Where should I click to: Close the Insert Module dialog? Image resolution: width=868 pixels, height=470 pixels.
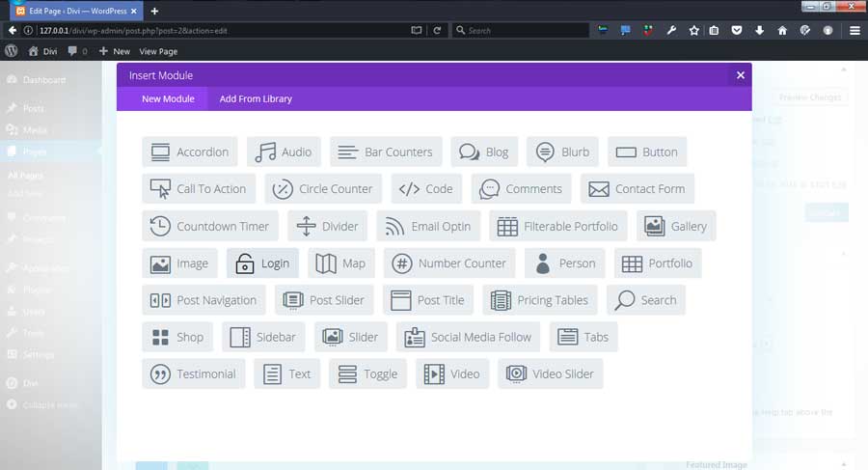click(740, 75)
